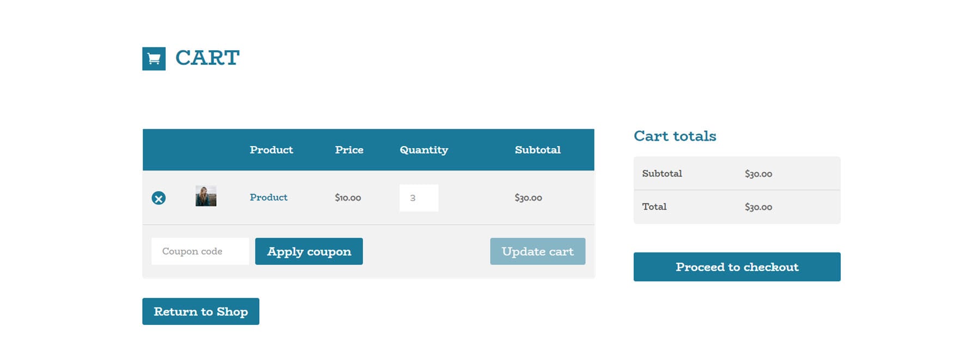Image resolution: width=980 pixels, height=356 pixels.
Task: Click the shopping cart icon beside CART heading
Action: (x=153, y=58)
